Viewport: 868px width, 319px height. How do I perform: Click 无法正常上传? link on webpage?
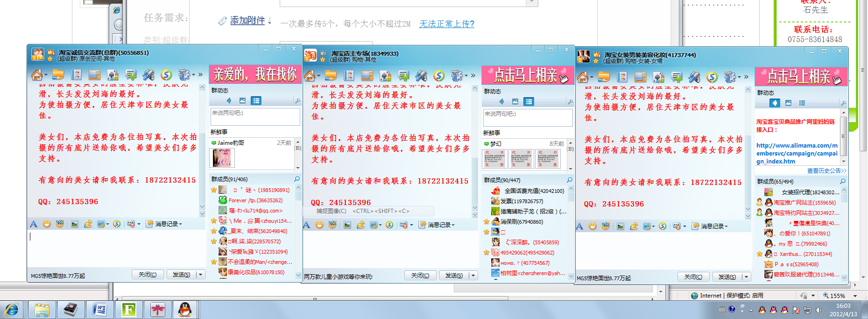click(447, 24)
